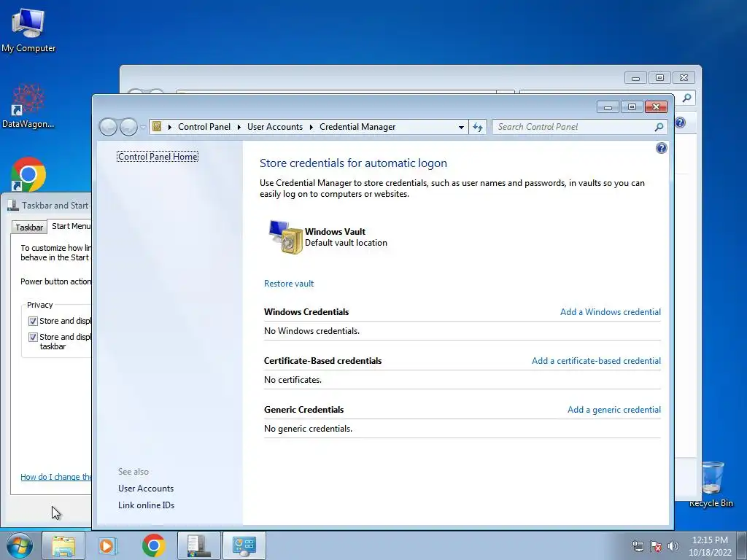Expand the arrow before Control Panel breadcrumb

[x=169, y=127]
